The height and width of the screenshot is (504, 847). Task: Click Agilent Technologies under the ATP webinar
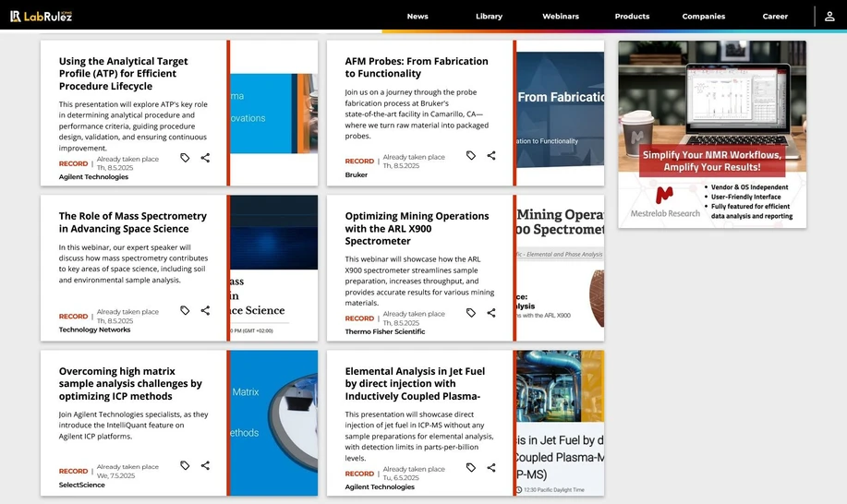point(93,177)
